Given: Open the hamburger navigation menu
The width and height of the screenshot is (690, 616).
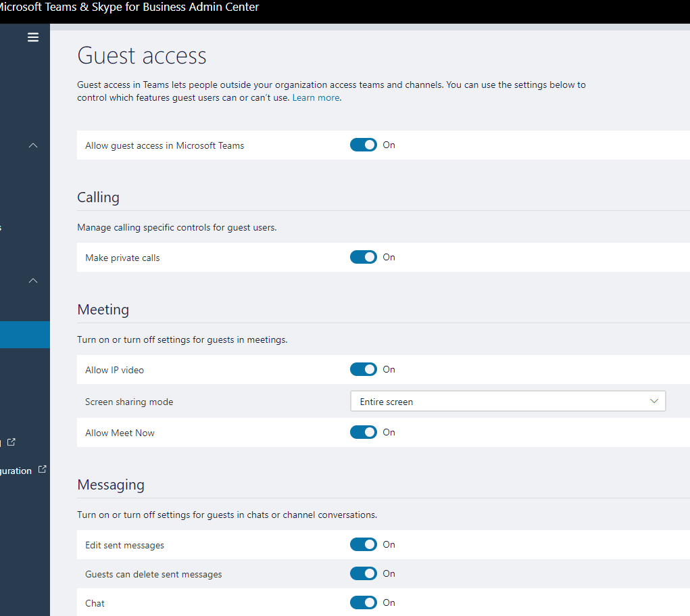Looking at the screenshot, I should coord(33,37).
